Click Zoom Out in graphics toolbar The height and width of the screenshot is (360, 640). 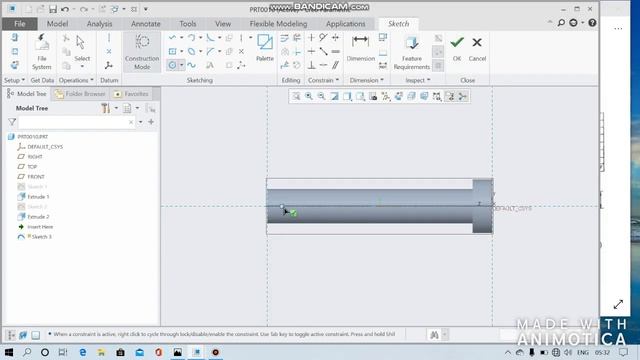[322, 96]
